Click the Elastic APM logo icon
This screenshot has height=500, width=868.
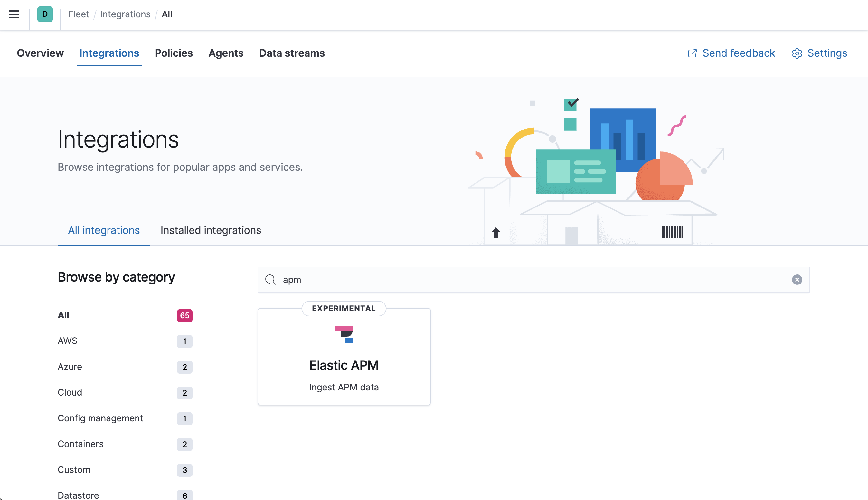[x=344, y=335]
